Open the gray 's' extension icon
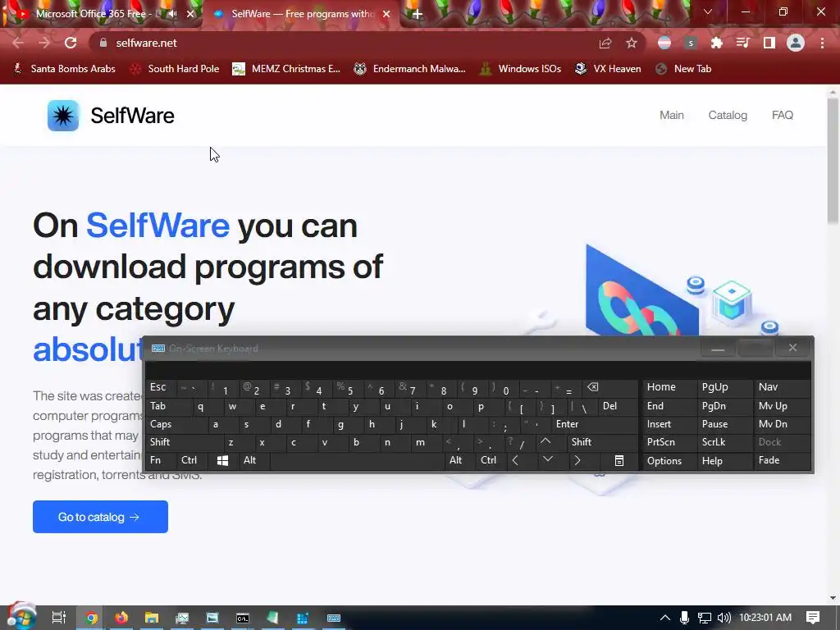This screenshot has width=840, height=630. tap(691, 43)
